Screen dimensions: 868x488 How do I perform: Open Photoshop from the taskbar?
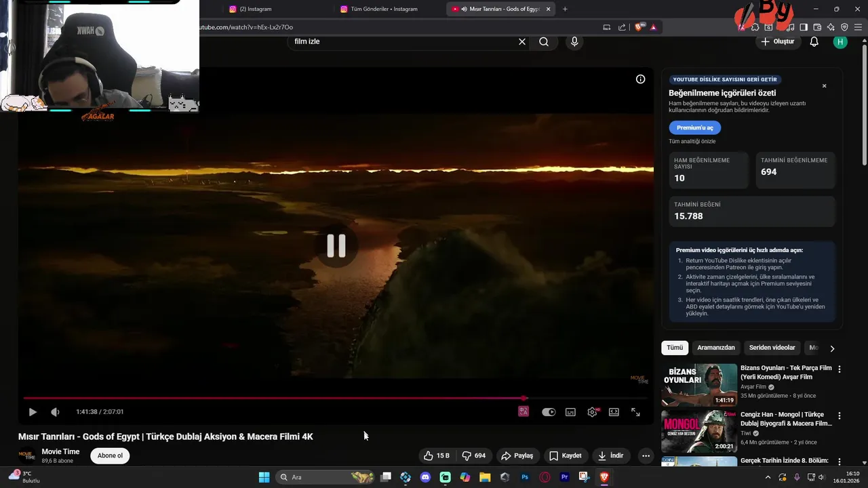(x=525, y=477)
